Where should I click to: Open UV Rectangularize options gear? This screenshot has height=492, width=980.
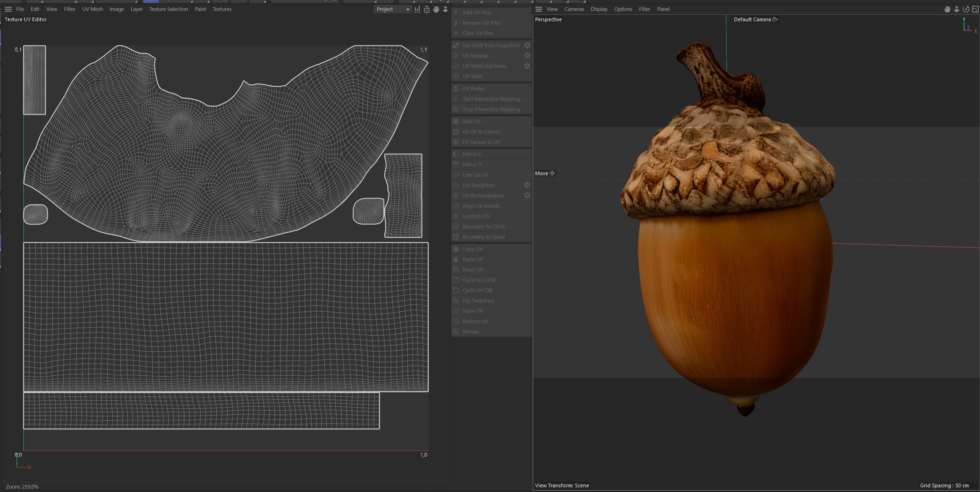coord(527,195)
